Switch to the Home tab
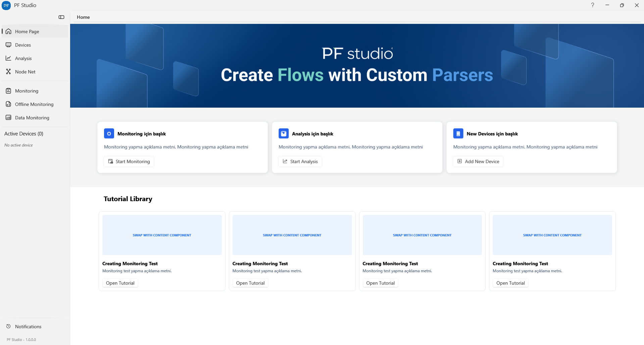Image resolution: width=644 pixels, height=345 pixels. click(83, 17)
